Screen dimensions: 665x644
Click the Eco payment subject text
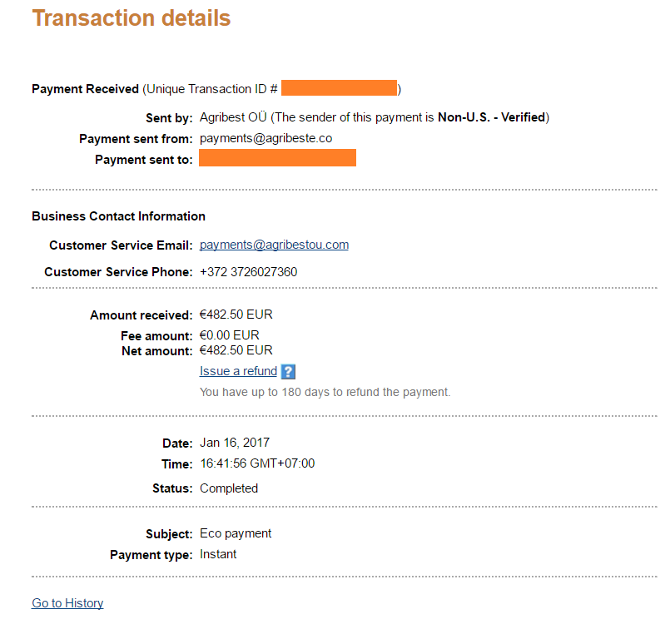tap(236, 533)
